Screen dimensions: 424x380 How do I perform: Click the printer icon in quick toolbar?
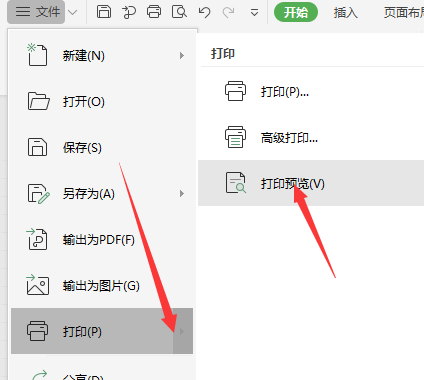[154, 12]
